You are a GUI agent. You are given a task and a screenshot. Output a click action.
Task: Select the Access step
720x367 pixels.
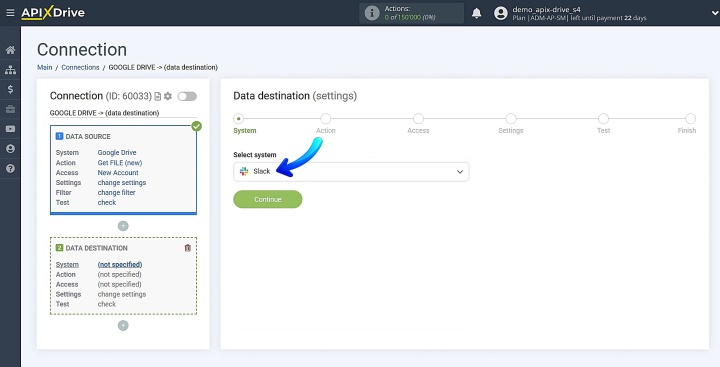click(418, 119)
